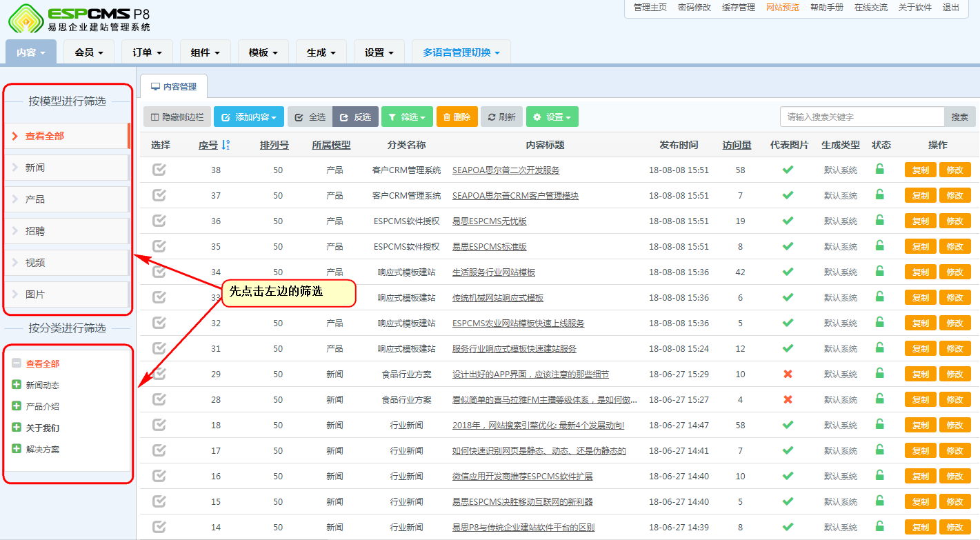Click lock icon in ESPCMS农业网站模板快速上线服务 row

click(879, 322)
